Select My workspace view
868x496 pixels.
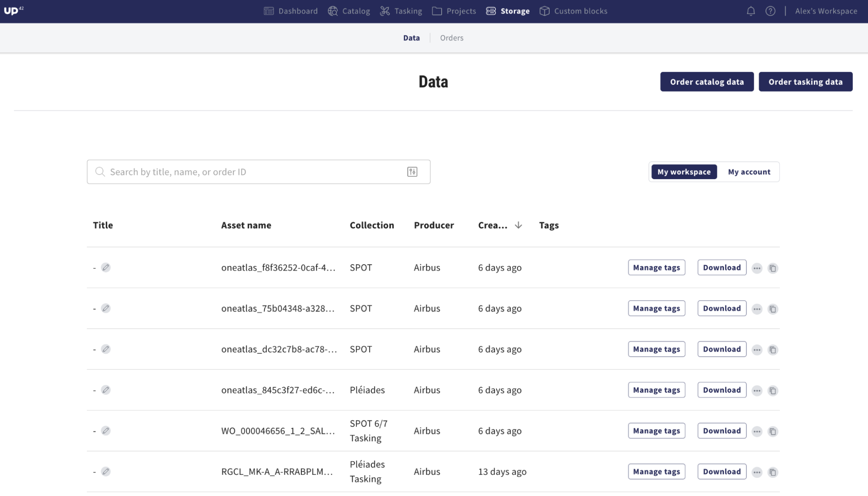tap(683, 172)
